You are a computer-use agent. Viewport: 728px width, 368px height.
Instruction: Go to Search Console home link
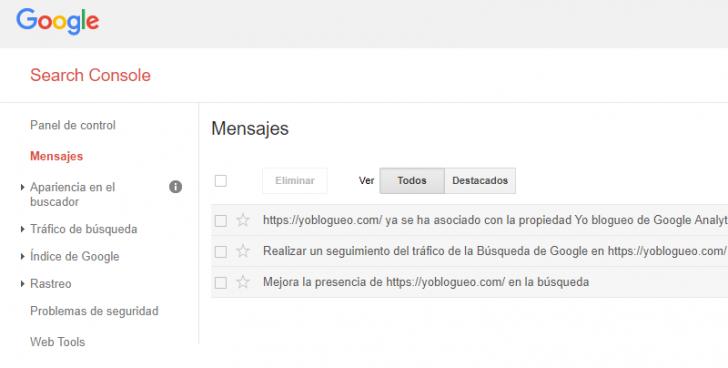point(91,75)
